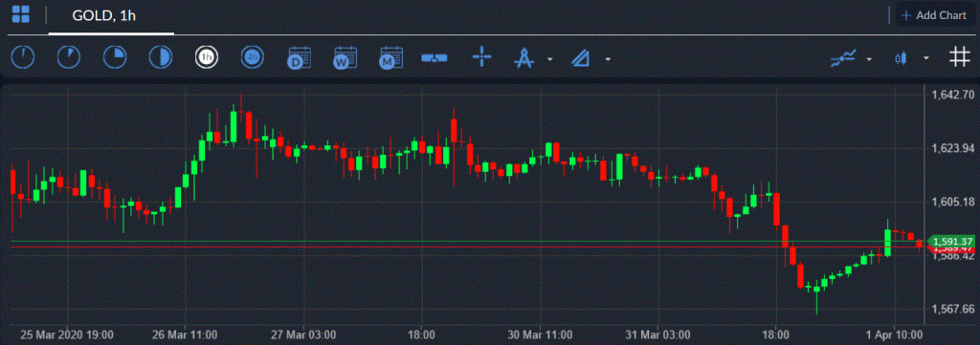Select the 5 minute timeframe icon
This screenshot has height=345, width=980.
click(69, 58)
